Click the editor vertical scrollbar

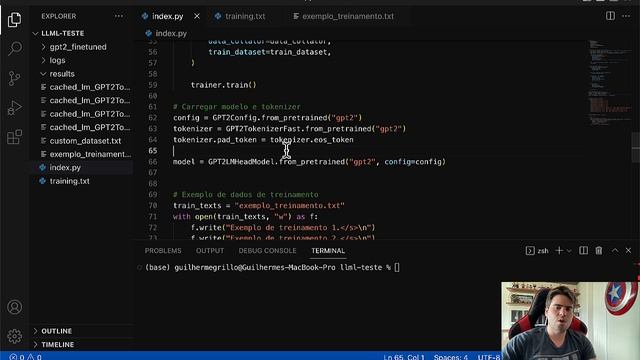(636, 147)
